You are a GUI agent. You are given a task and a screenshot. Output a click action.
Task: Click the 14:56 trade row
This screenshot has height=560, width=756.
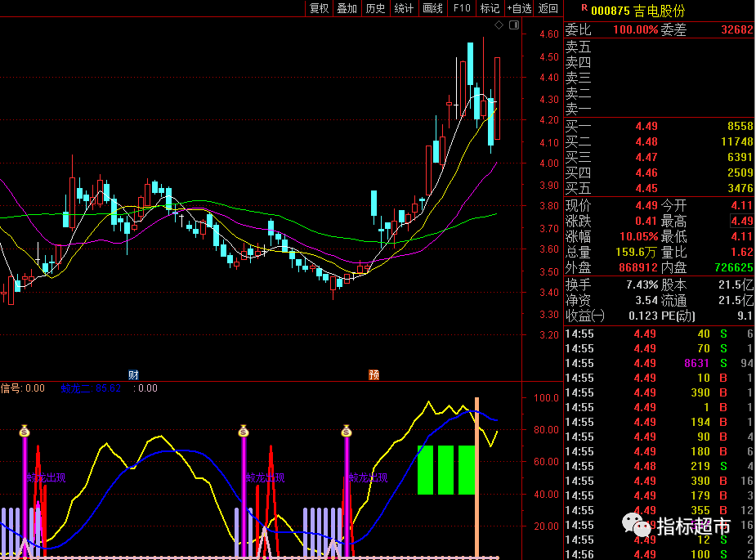click(x=659, y=554)
